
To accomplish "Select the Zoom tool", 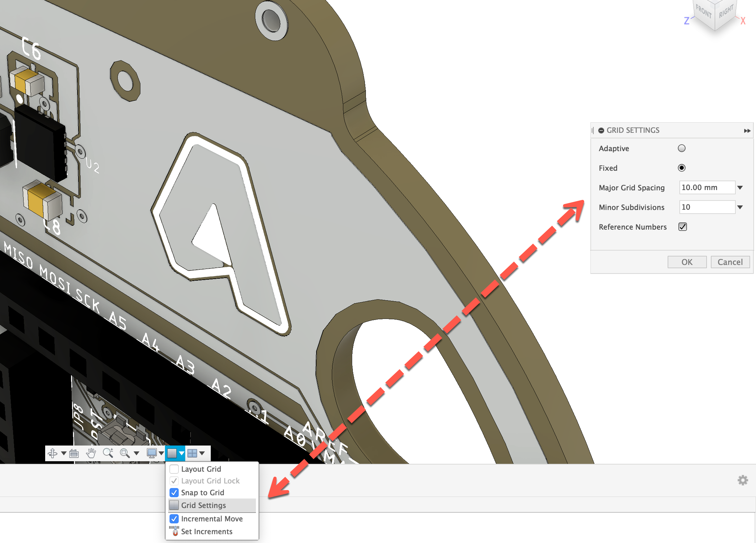I will point(108,453).
